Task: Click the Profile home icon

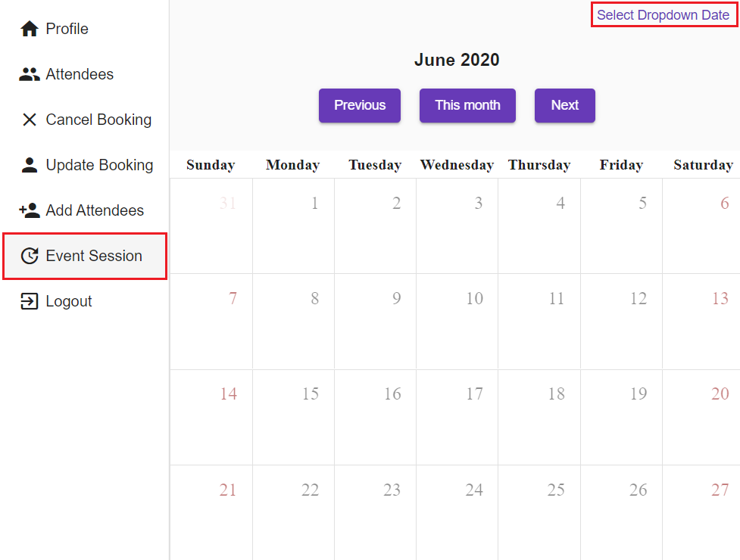Action: pos(30,29)
